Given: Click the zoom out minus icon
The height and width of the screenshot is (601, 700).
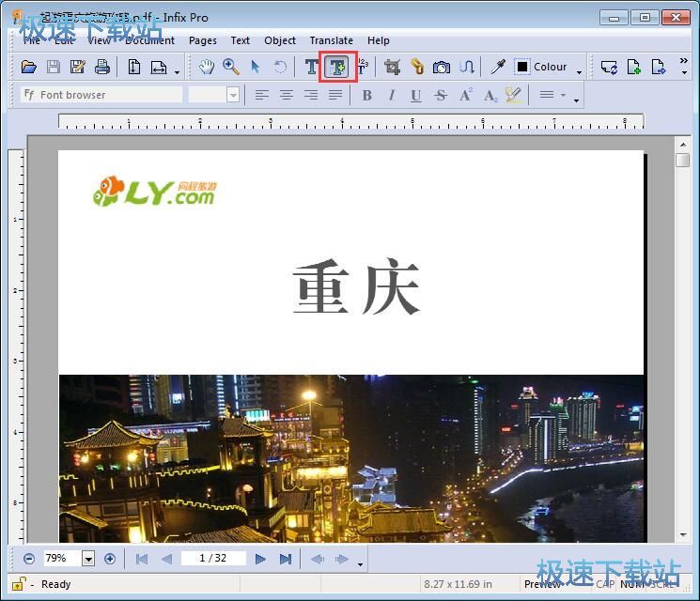Looking at the screenshot, I should tap(29, 559).
